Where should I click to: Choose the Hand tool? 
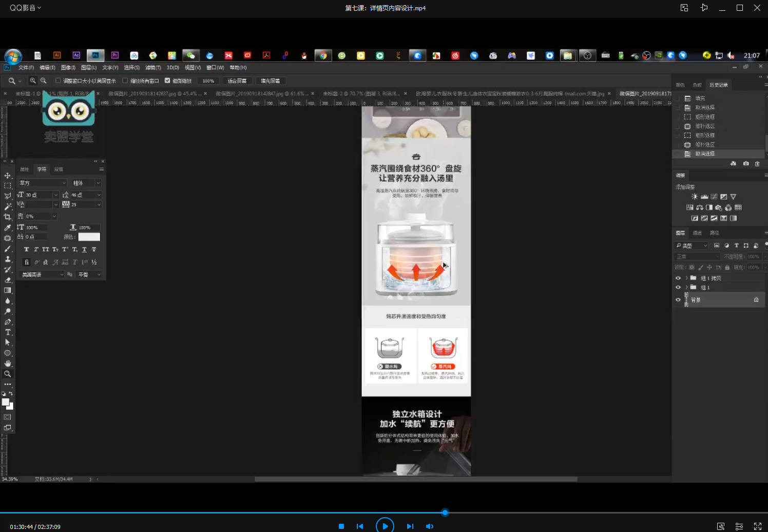tap(7, 364)
